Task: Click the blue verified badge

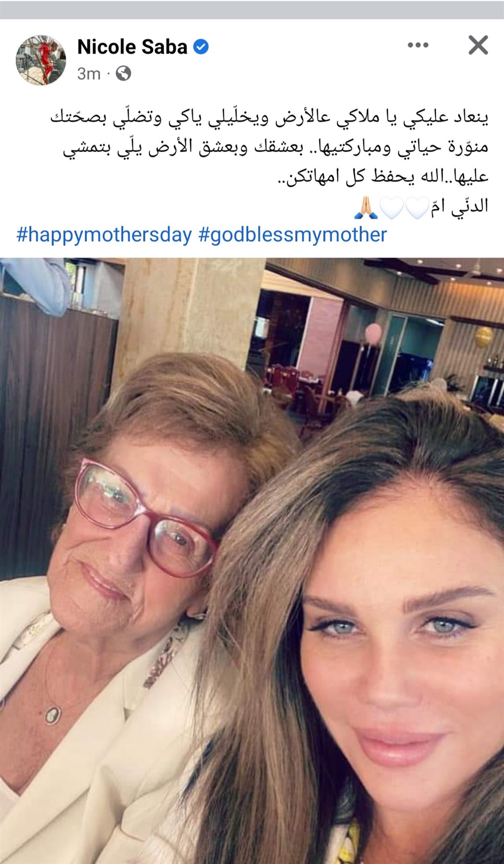Action: (201, 47)
